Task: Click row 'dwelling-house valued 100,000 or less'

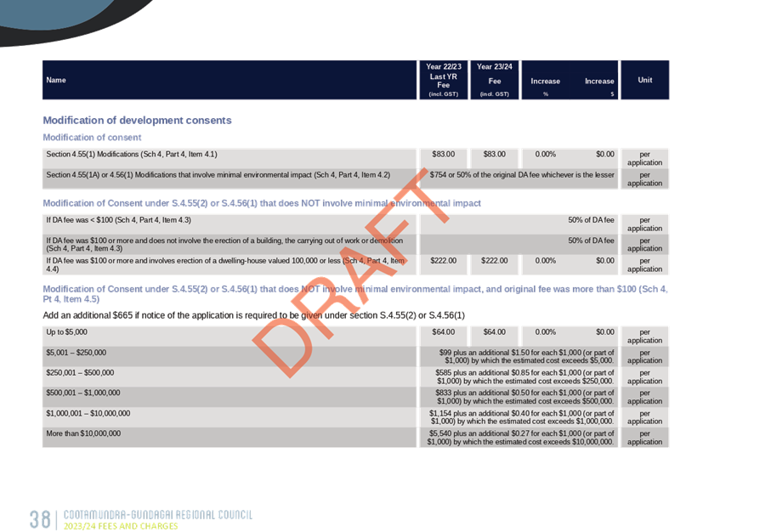Action: point(225,264)
